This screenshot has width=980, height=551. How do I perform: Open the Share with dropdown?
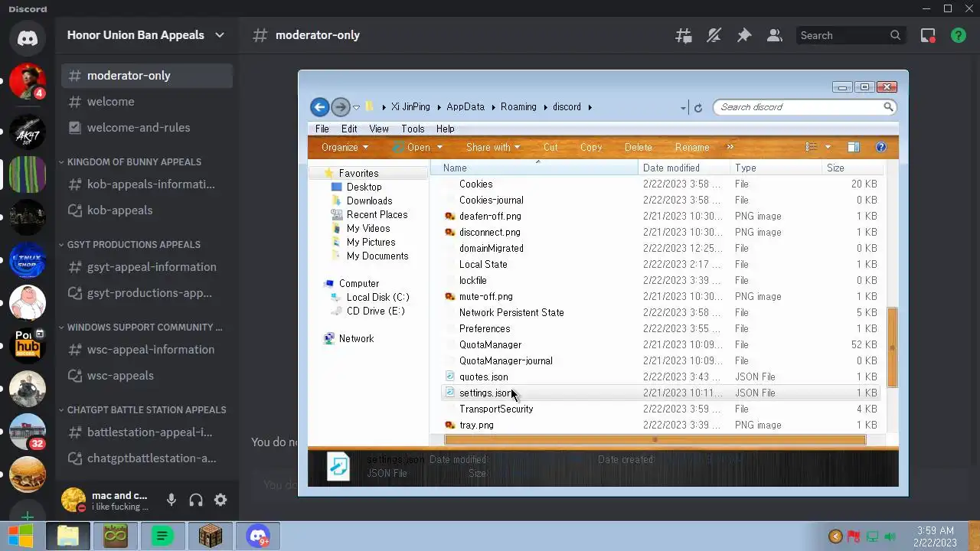(493, 147)
